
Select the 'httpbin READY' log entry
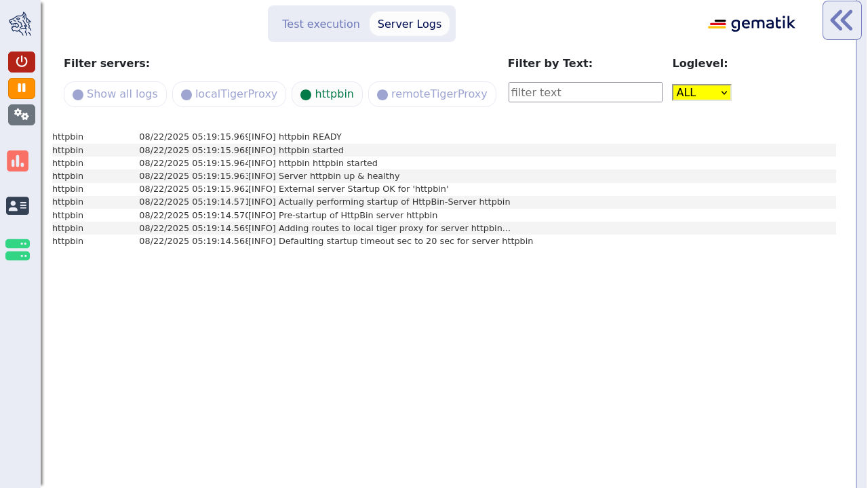(x=310, y=137)
